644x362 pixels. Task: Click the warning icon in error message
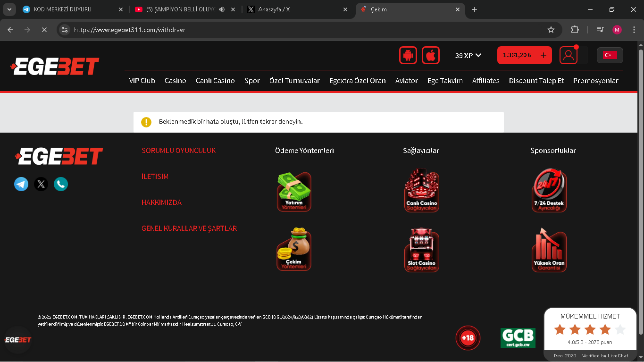[x=146, y=122]
